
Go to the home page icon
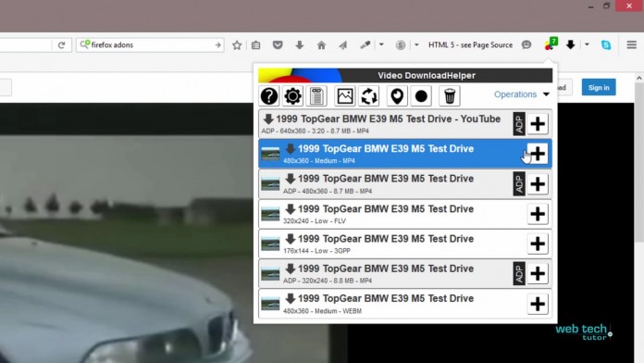[322, 45]
